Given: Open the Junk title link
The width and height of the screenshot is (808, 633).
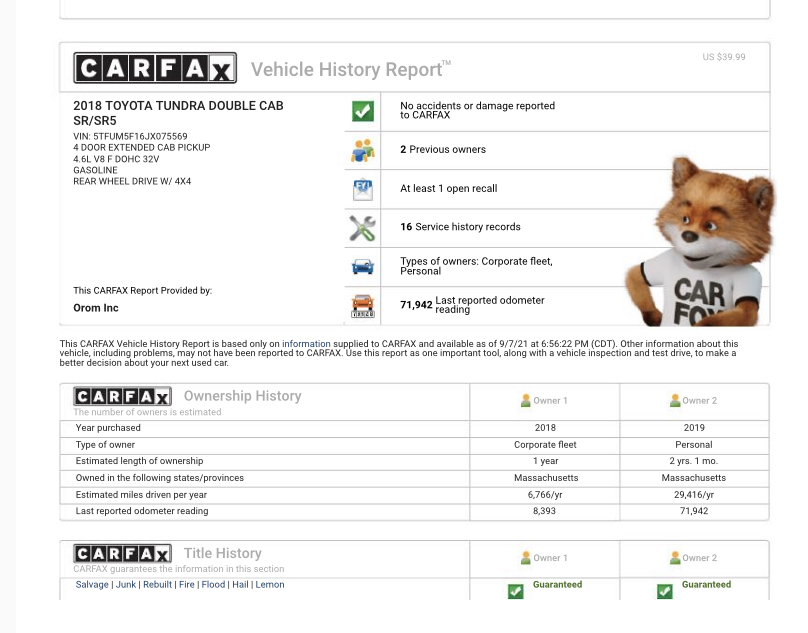Looking at the screenshot, I should pyautogui.click(x=126, y=585).
